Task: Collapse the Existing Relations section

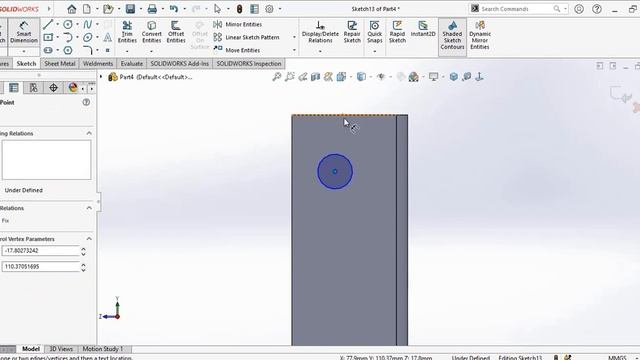Action: click(x=89, y=133)
